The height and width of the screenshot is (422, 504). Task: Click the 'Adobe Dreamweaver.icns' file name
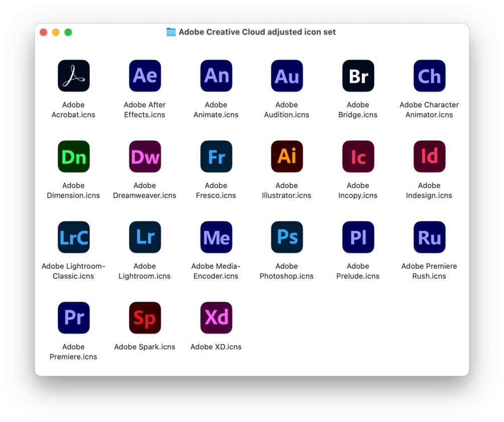coord(144,190)
